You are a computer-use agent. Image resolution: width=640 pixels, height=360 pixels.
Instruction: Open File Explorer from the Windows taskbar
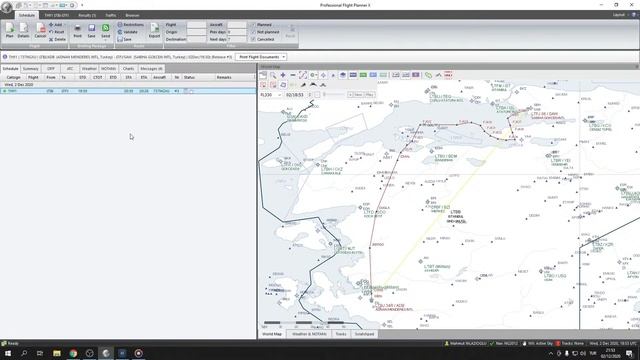click(57, 353)
